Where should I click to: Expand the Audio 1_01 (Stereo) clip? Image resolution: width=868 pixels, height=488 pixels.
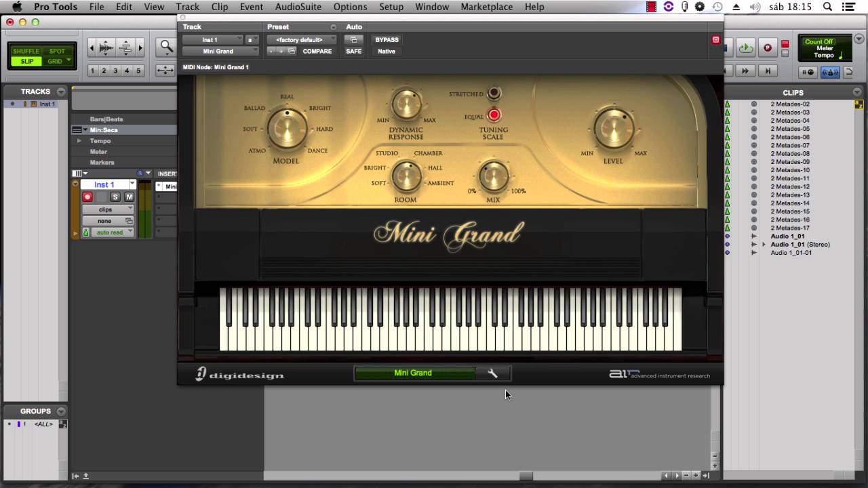point(764,245)
